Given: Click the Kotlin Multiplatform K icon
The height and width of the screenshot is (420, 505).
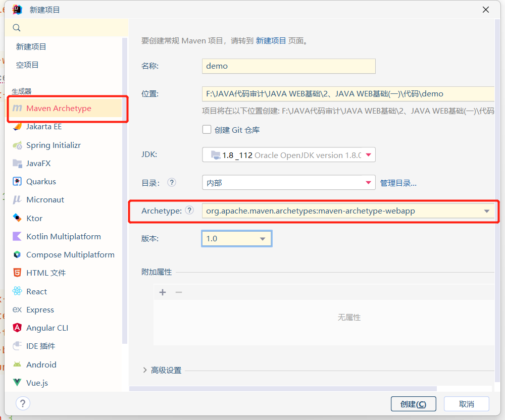Looking at the screenshot, I should tap(17, 236).
